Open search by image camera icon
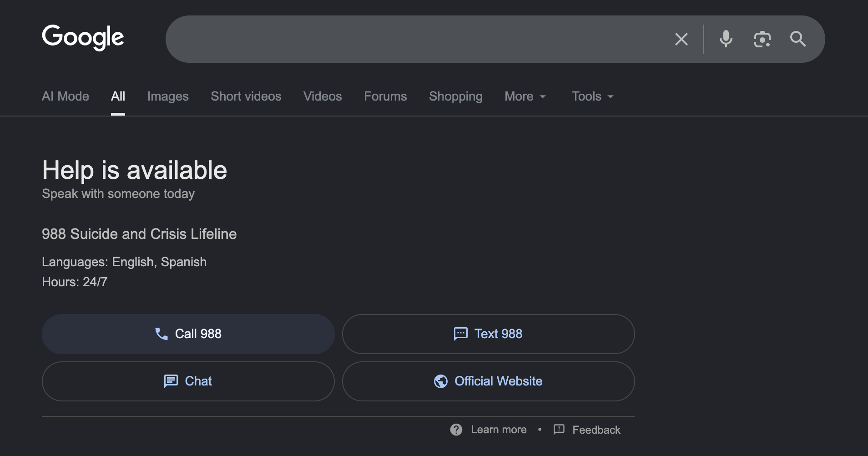868x456 pixels. click(x=762, y=39)
